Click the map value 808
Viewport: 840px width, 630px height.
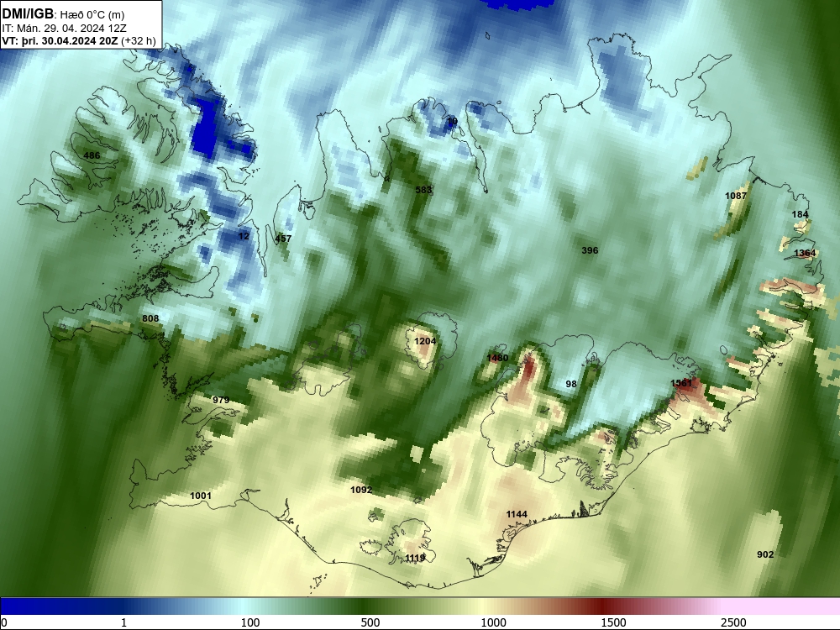150,318
